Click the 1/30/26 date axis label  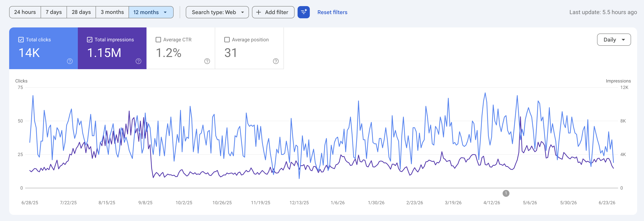coord(376,203)
